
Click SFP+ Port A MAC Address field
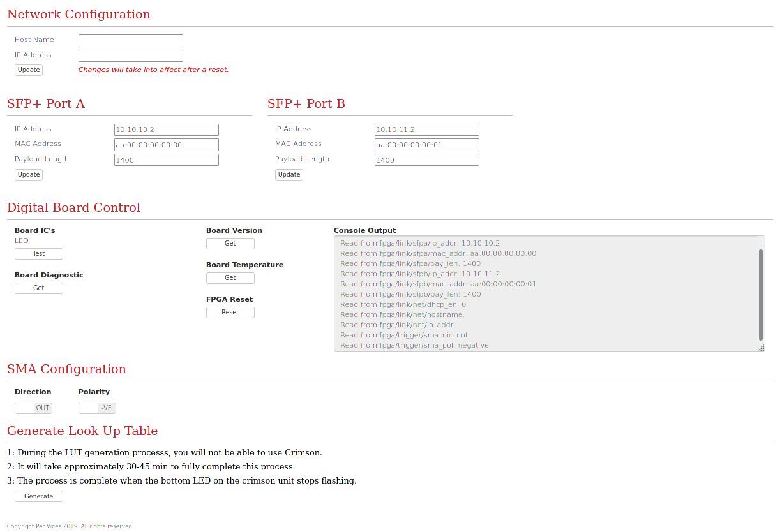pos(166,145)
